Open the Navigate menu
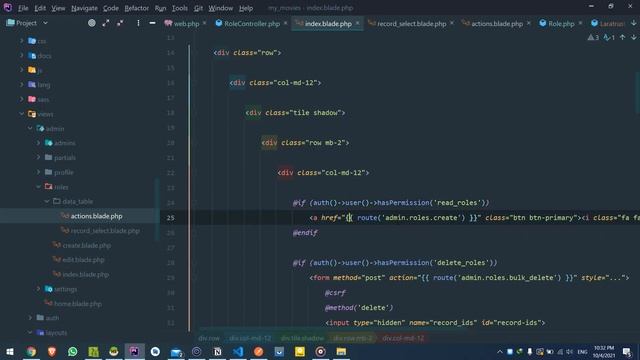This screenshot has width=640, height=360. 84,8
